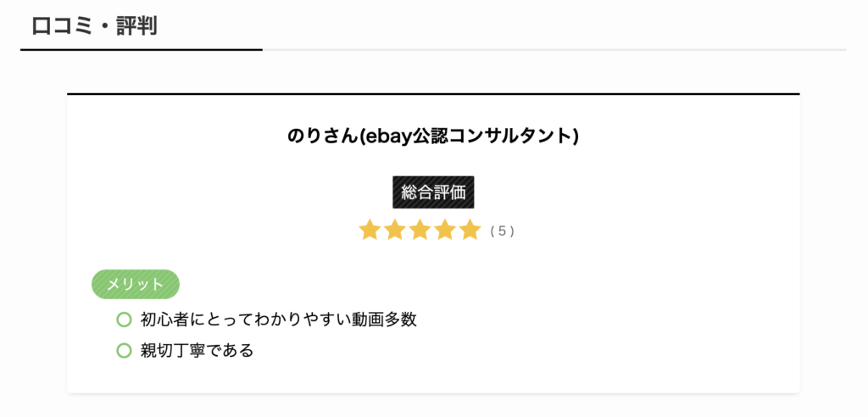Click のりさん name in review title
Image resolution: width=868 pixels, height=417 pixels.
[x=320, y=136]
